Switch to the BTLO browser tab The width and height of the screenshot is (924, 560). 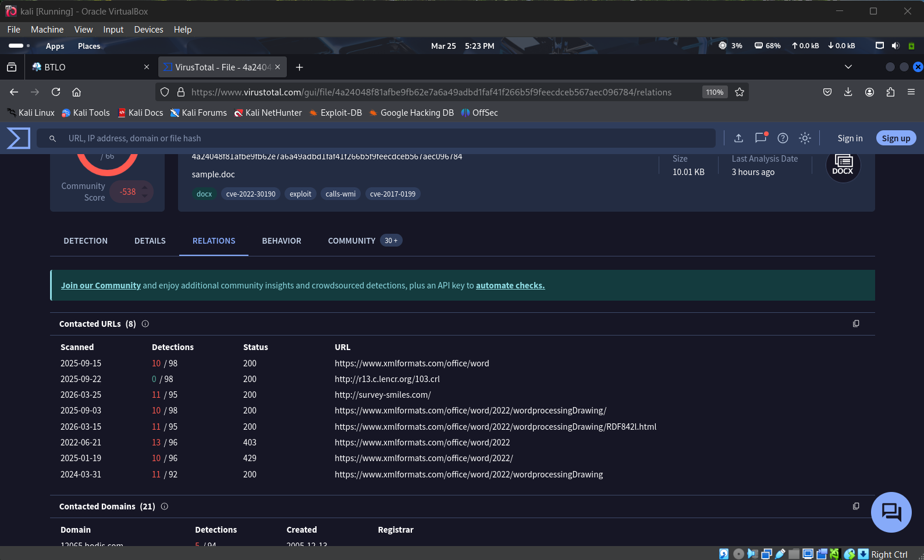(x=91, y=67)
